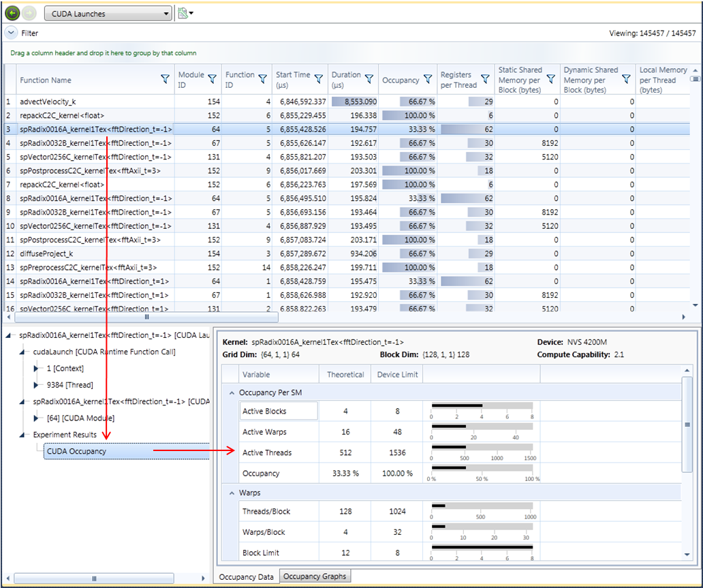This screenshot has height=588, width=703.
Task: Collapse the Warps section
Action: [x=232, y=492]
